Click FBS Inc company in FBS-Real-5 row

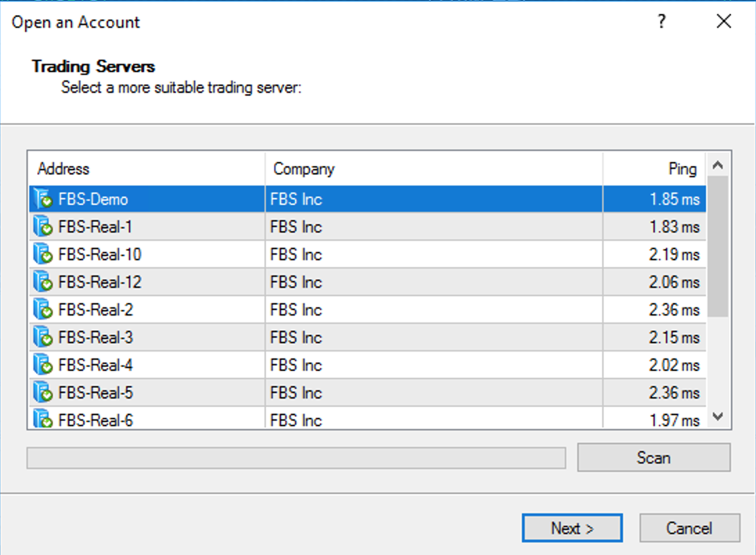point(296,392)
